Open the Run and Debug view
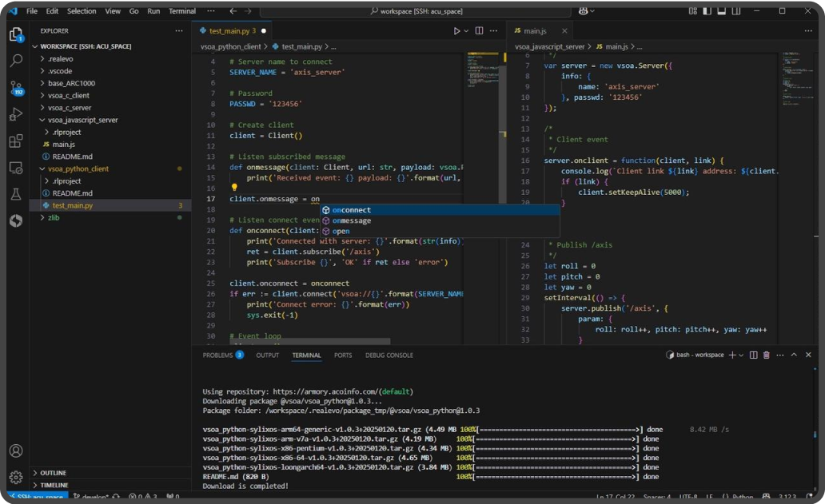 (16, 114)
